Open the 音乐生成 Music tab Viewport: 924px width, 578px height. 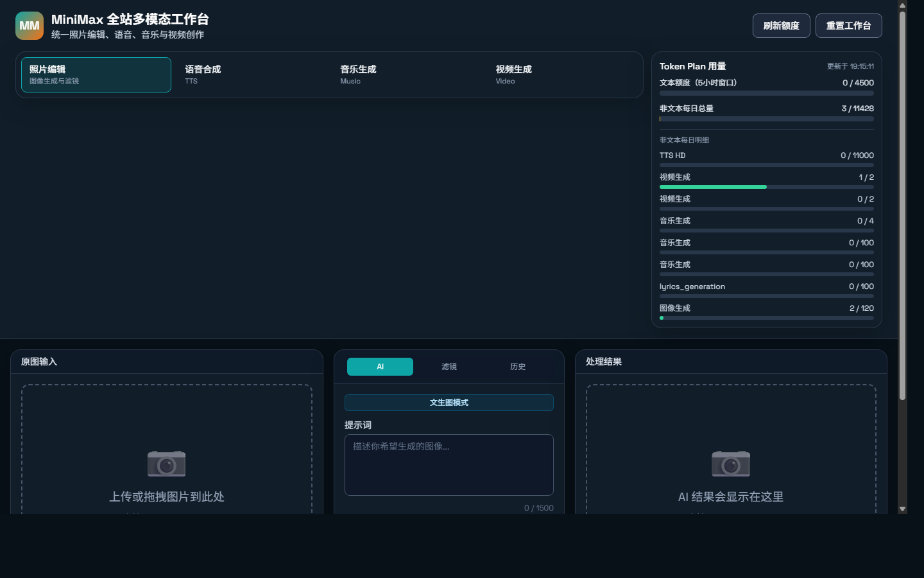tap(407, 74)
